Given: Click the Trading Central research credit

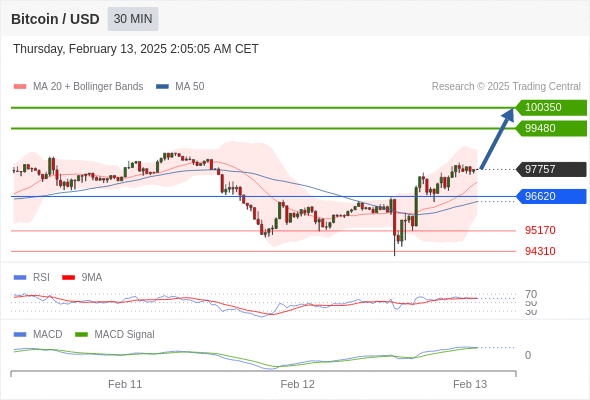Looking at the screenshot, I should (506, 87).
